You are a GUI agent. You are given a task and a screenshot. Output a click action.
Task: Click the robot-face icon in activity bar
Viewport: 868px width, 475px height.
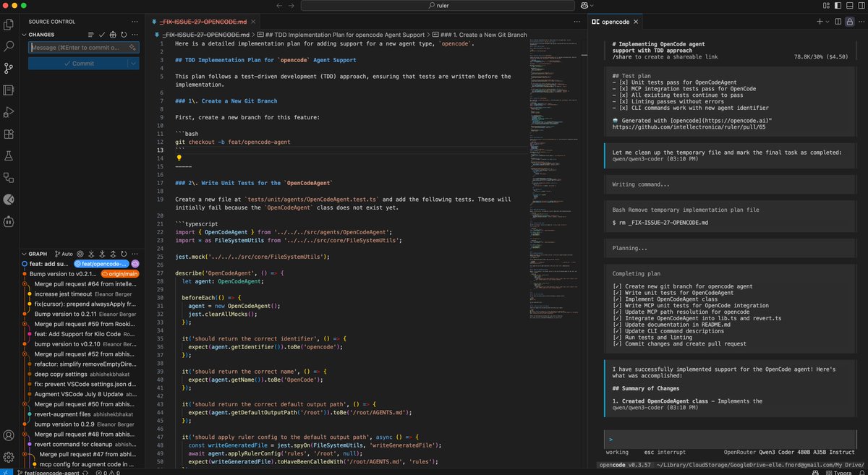point(9,222)
